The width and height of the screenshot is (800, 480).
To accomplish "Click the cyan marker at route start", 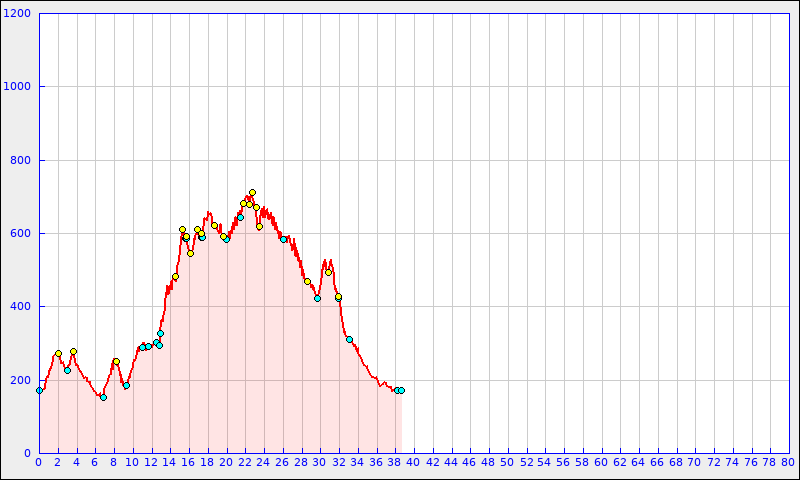I will (x=39, y=390).
